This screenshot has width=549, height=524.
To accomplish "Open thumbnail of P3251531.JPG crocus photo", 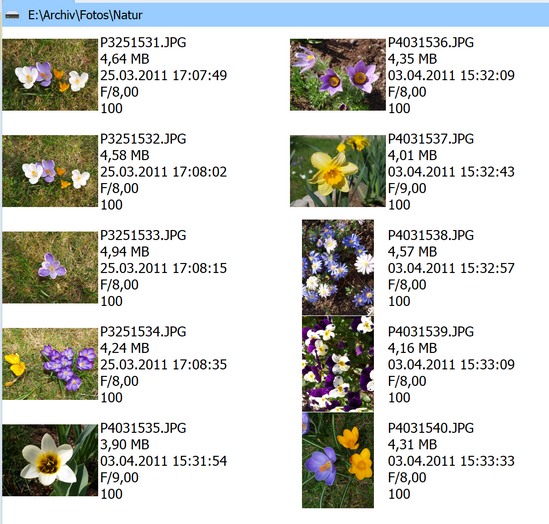I will coord(50,75).
